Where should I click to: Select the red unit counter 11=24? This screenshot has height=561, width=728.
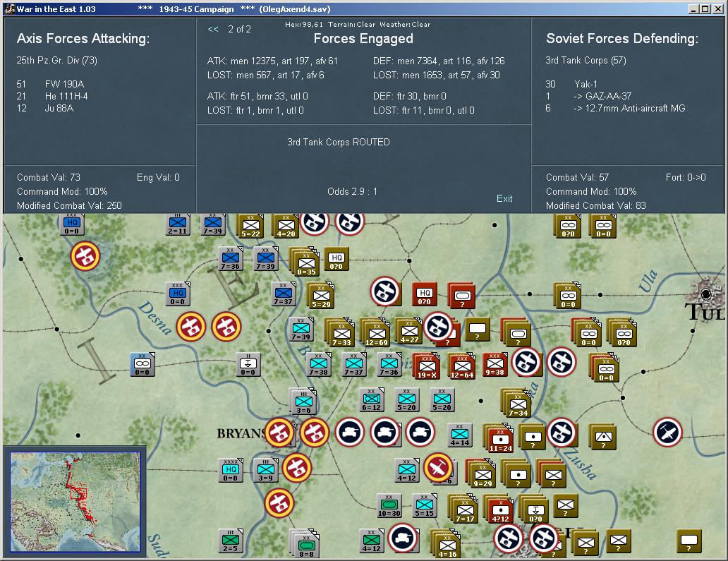[x=500, y=439]
